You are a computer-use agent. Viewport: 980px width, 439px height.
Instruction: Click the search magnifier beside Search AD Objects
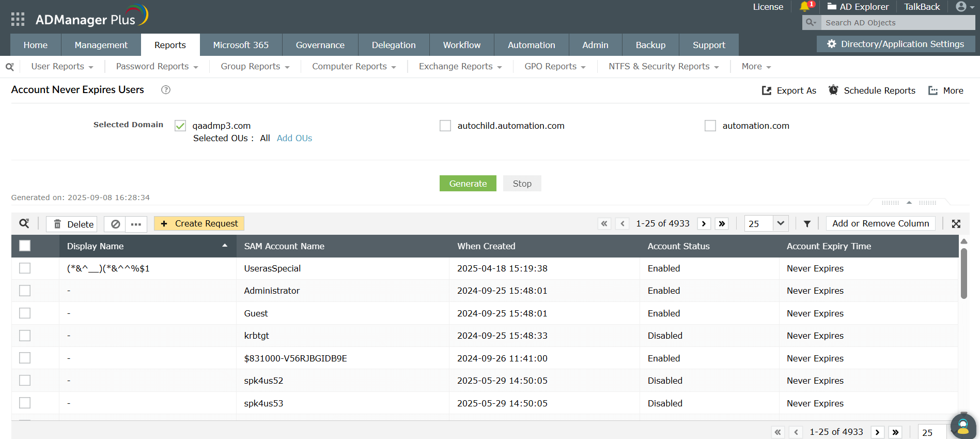pyautogui.click(x=811, y=22)
